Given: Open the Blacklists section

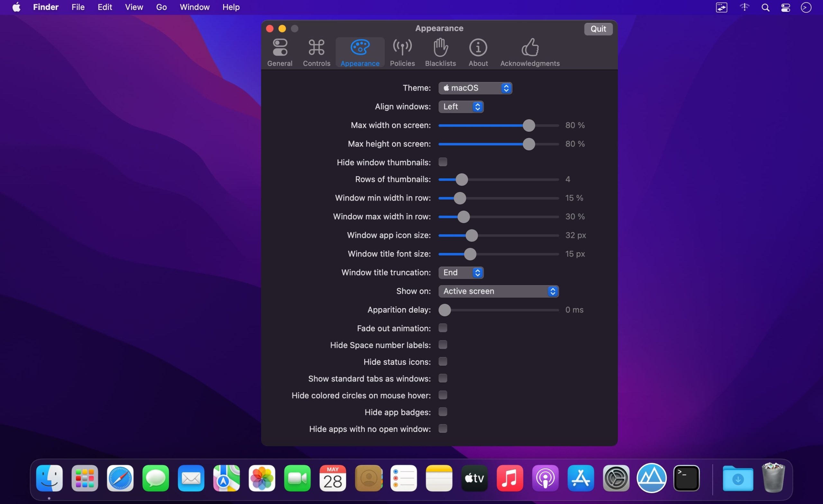Looking at the screenshot, I should point(440,52).
